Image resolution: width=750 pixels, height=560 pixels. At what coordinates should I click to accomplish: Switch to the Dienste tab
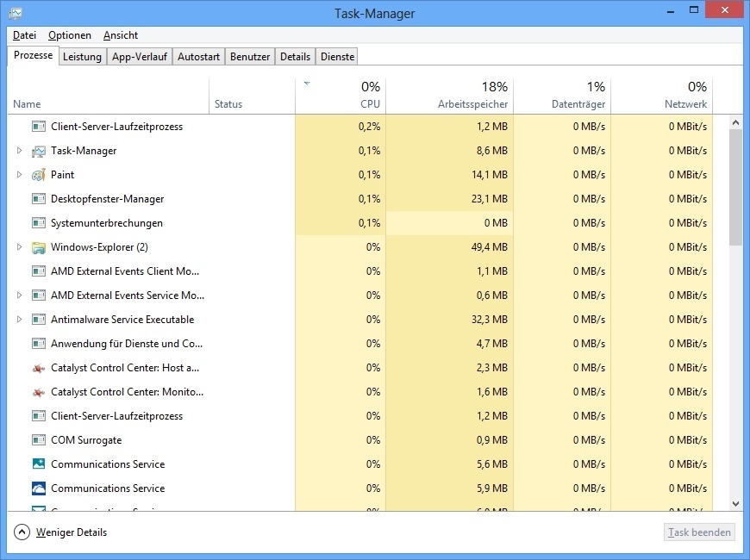(337, 56)
